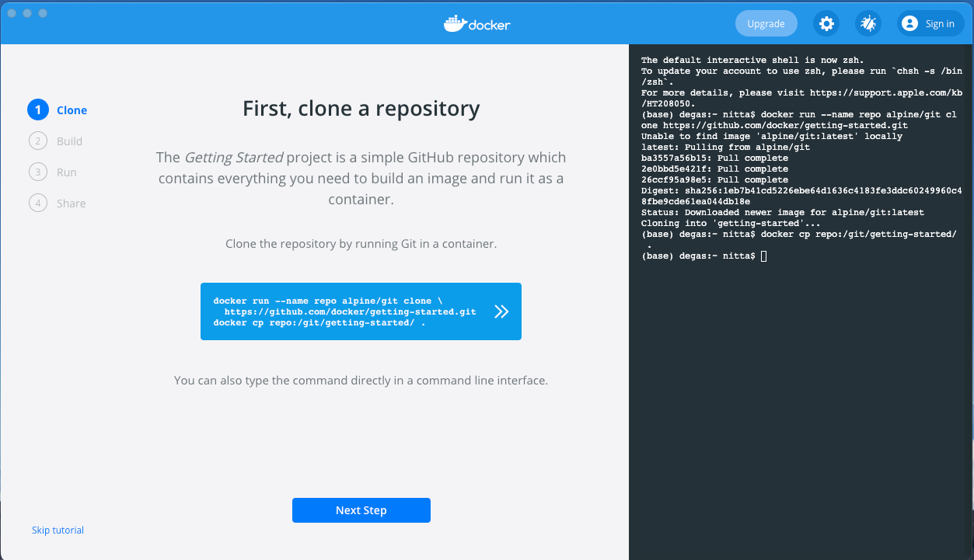This screenshot has height=560, width=974.
Task: Jump to the Run step
Action: coord(66,172)
